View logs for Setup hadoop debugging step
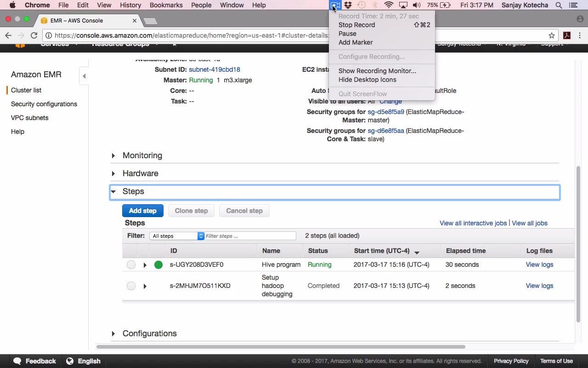588x368 pixels. pyautogui.click(x=539, y=286)
